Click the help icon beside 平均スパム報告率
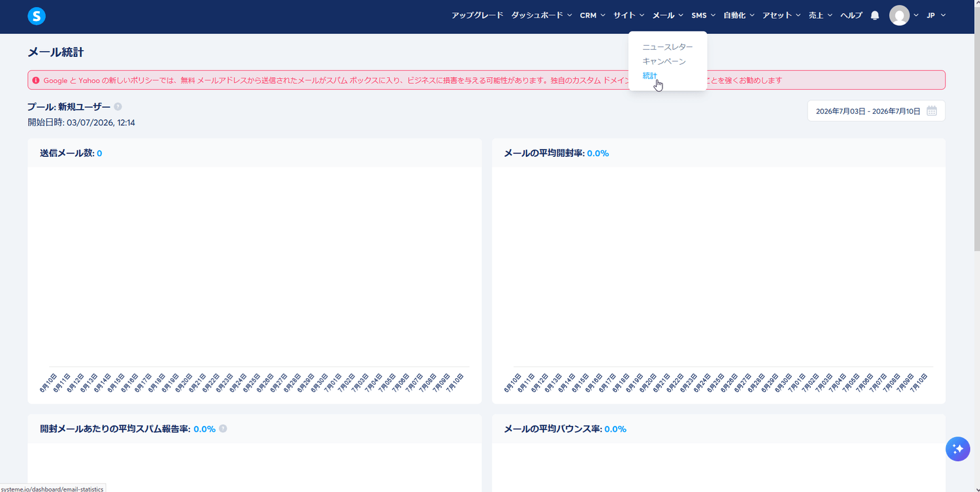 point(223,429)
